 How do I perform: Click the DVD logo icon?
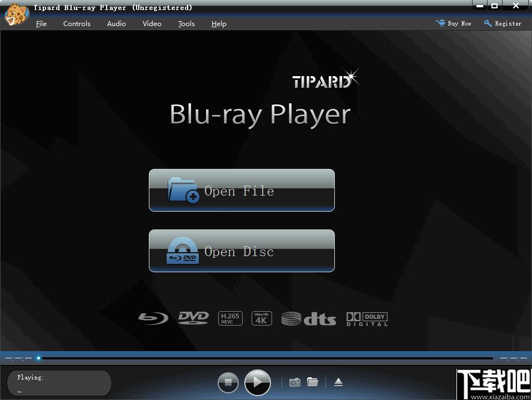(x=193, y=318)
